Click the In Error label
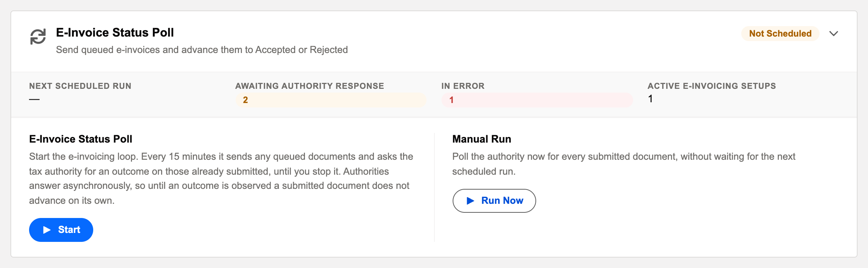Image resolution: width=868 pixels, height=268 pixels. point(463,86)
